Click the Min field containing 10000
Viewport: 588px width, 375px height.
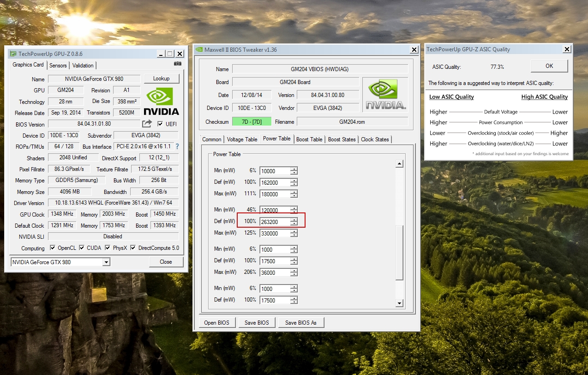275,171
